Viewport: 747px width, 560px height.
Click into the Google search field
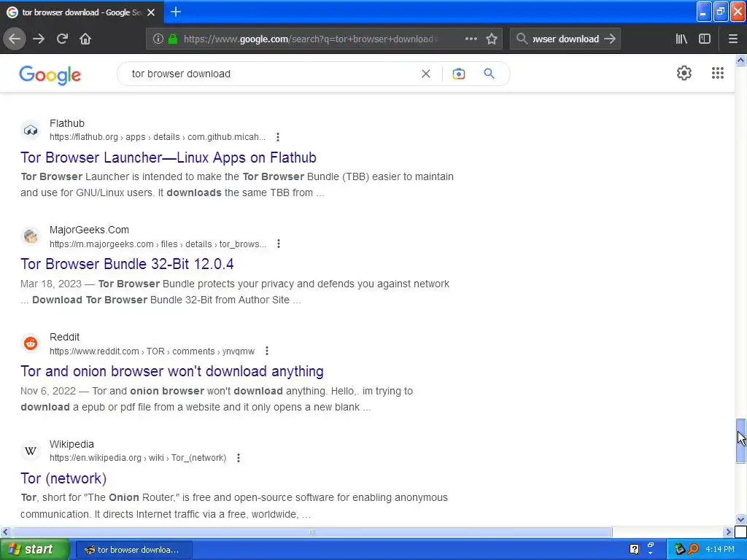point(271,74)
